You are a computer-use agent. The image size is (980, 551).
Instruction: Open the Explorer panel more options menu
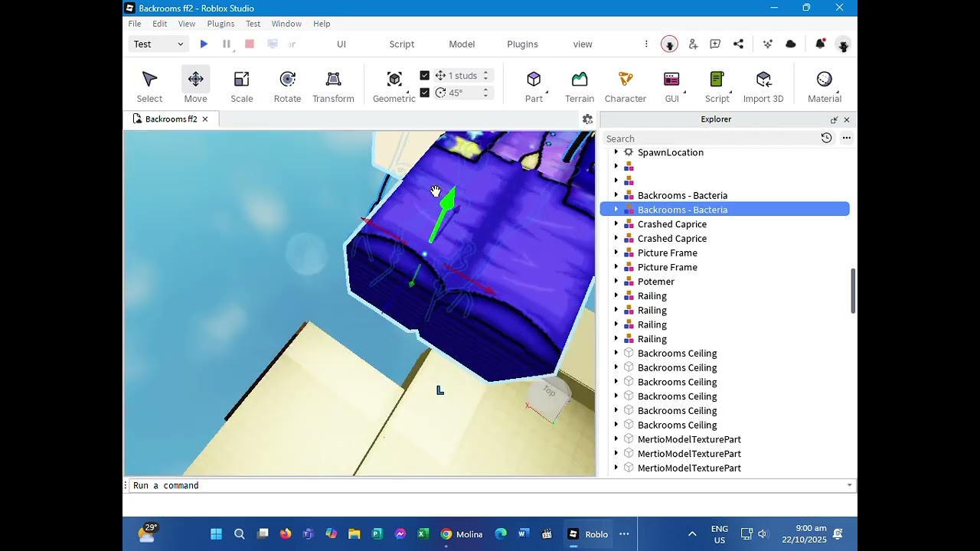point(846,138)
